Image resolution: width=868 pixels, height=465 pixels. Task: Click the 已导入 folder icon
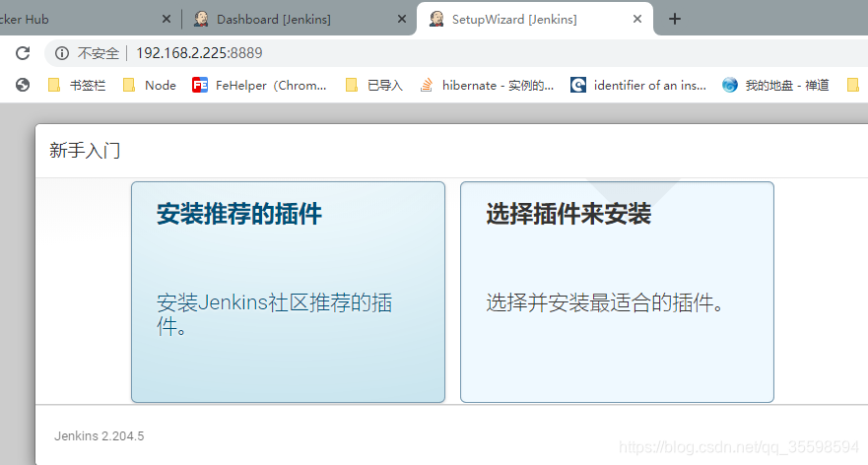pos(352,85)
